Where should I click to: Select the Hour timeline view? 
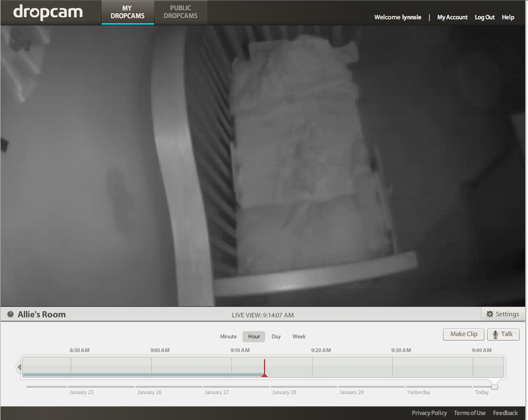click(254, 337)
